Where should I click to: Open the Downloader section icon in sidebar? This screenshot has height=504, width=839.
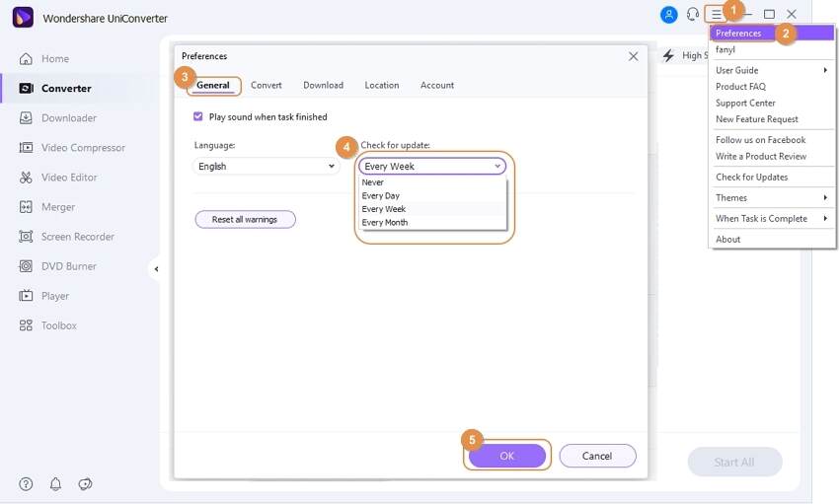coord(26,118)
